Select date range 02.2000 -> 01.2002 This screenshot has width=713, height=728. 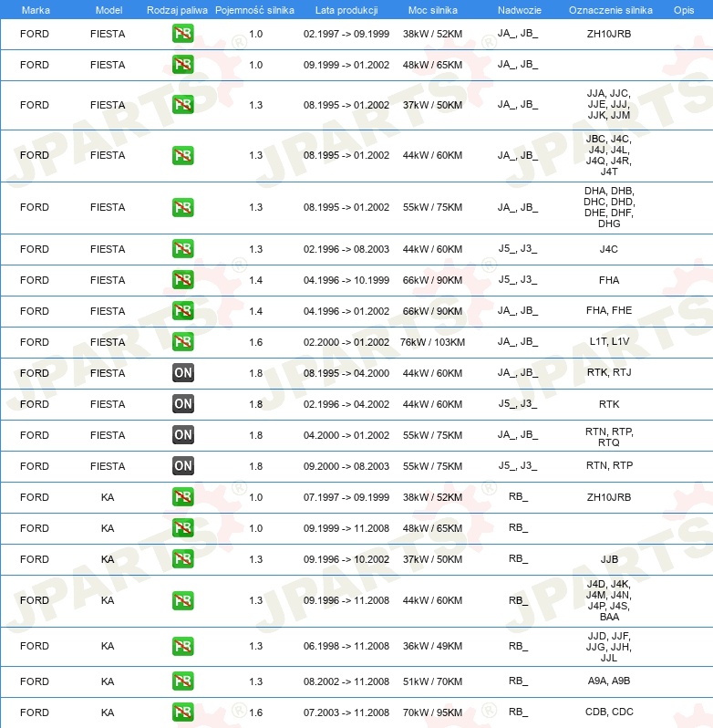point(346,342)
